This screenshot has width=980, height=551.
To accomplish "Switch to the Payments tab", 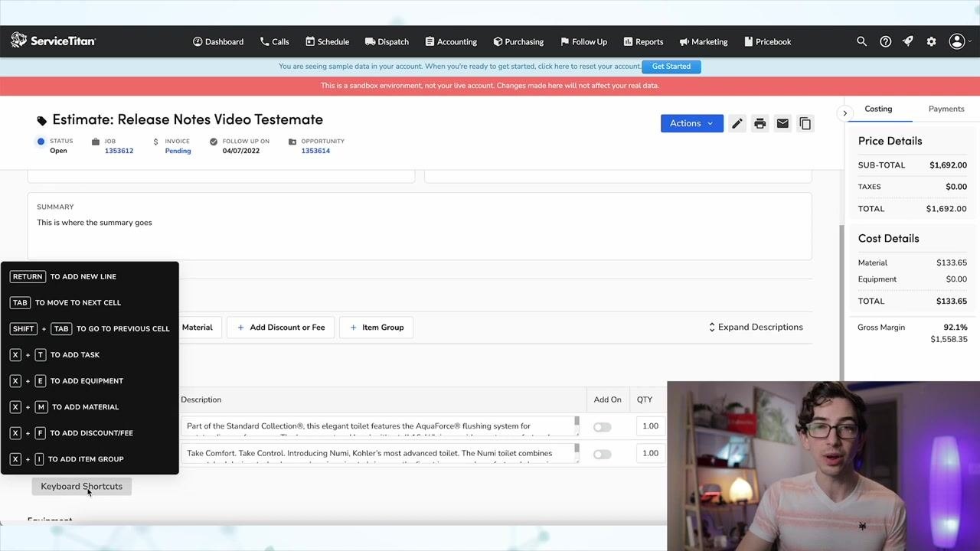I will pos(946,109).
